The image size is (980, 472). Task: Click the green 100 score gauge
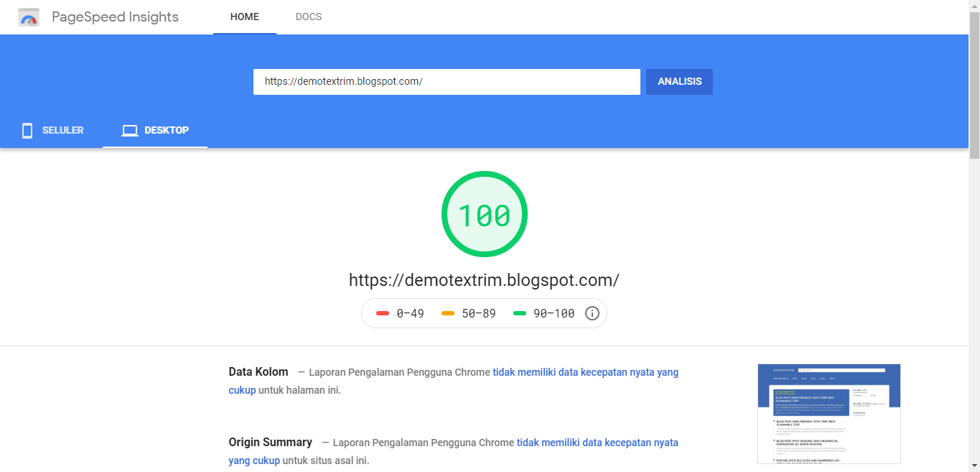point(485,214)
